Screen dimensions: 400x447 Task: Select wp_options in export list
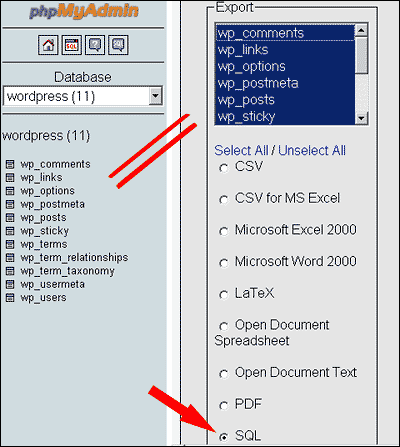pos(285,67)
